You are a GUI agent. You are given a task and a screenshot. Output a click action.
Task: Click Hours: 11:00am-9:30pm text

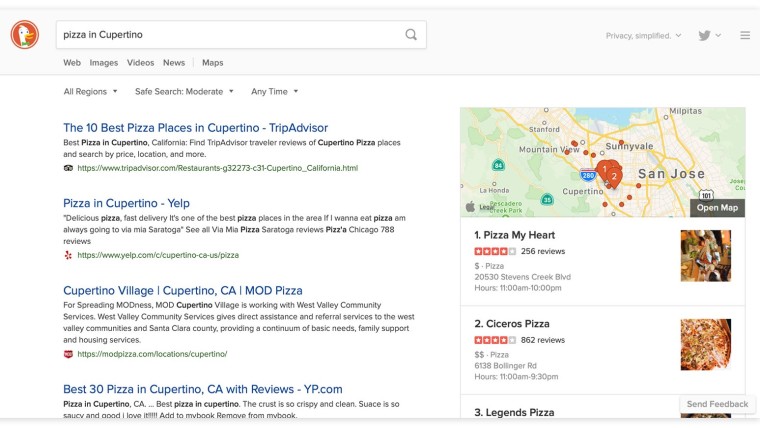click(516, 377)
